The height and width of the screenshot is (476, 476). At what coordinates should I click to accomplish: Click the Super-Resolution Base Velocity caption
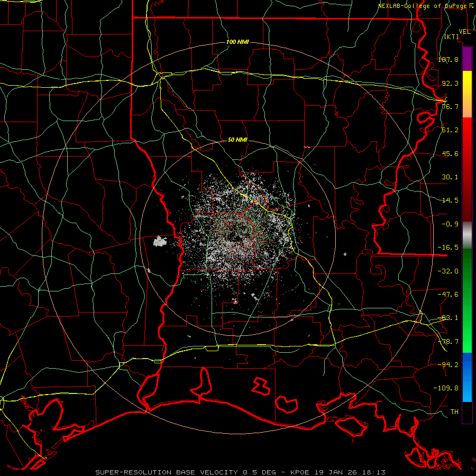click(241, 472)
